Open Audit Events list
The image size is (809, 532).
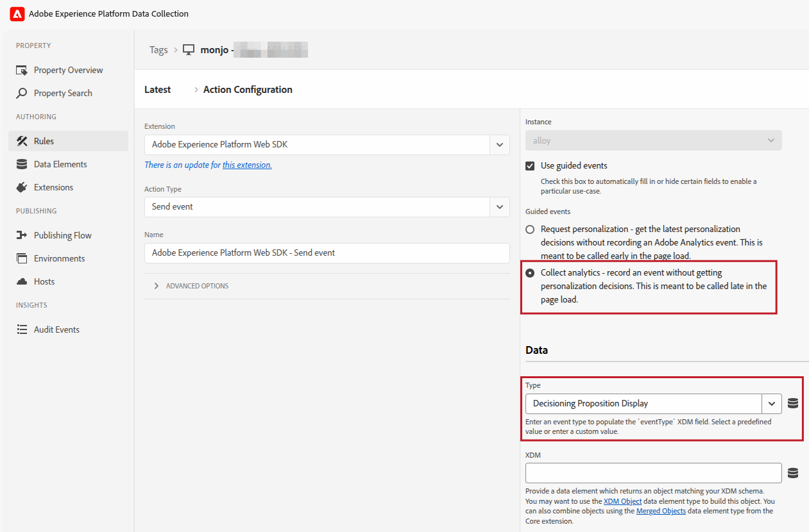point(56,329)
